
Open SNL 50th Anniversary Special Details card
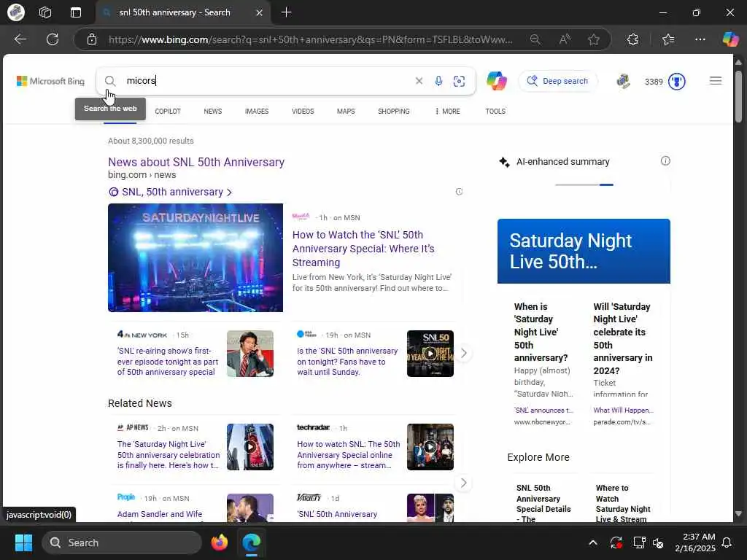[543, 503]
